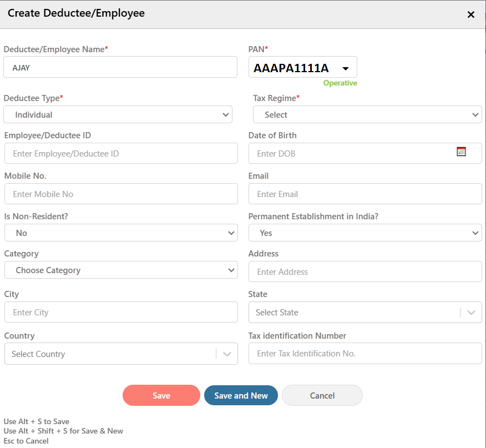Screen dimensions: 486x448
Task: Open Permanent Establishment in India dropdown
Action: (365, 233)
